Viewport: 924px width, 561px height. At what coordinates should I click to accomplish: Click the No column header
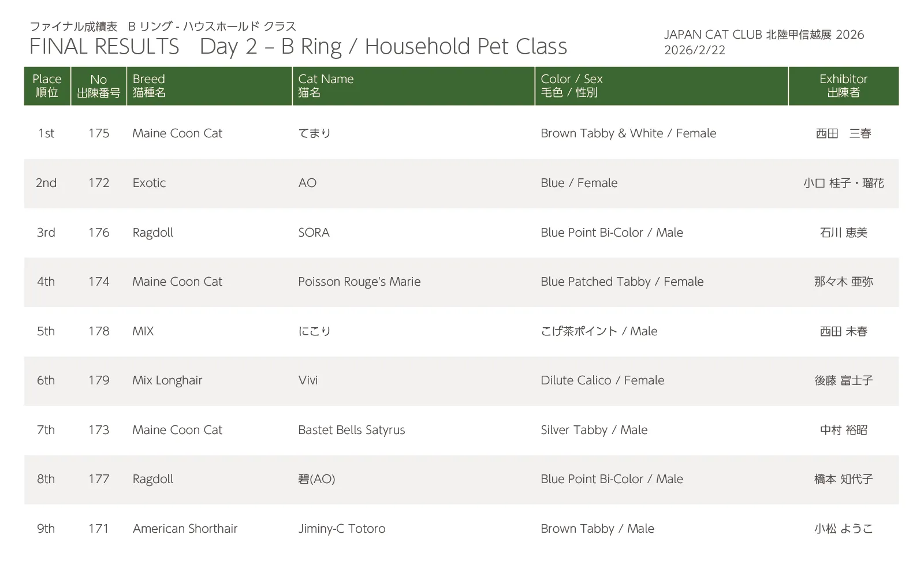point(99,85)
